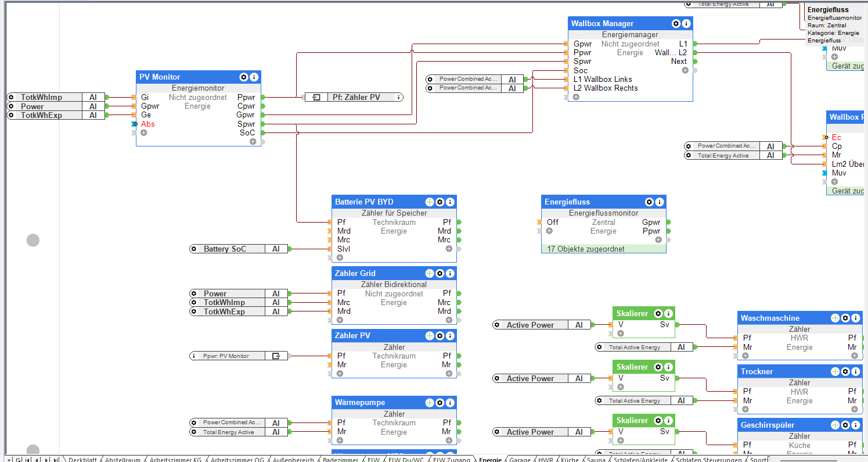
Task: Switch to the Garage page tab
Action: point(520,459)
